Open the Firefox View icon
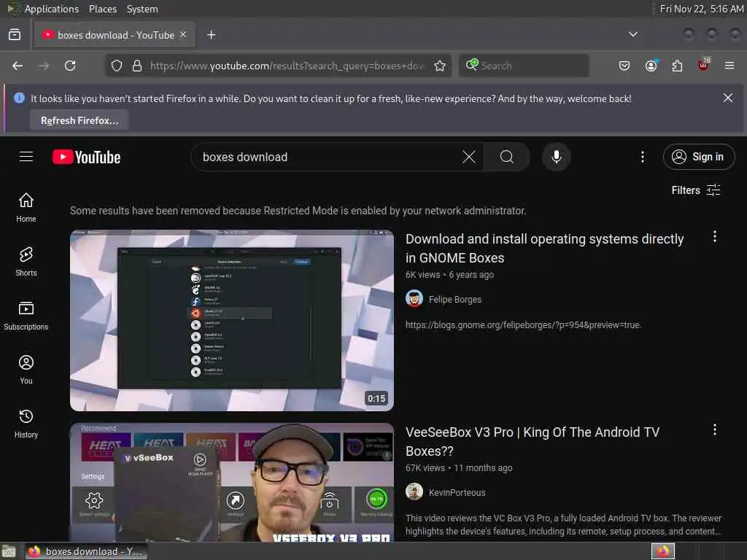This screenshot has height=560, width=747. 15,35
